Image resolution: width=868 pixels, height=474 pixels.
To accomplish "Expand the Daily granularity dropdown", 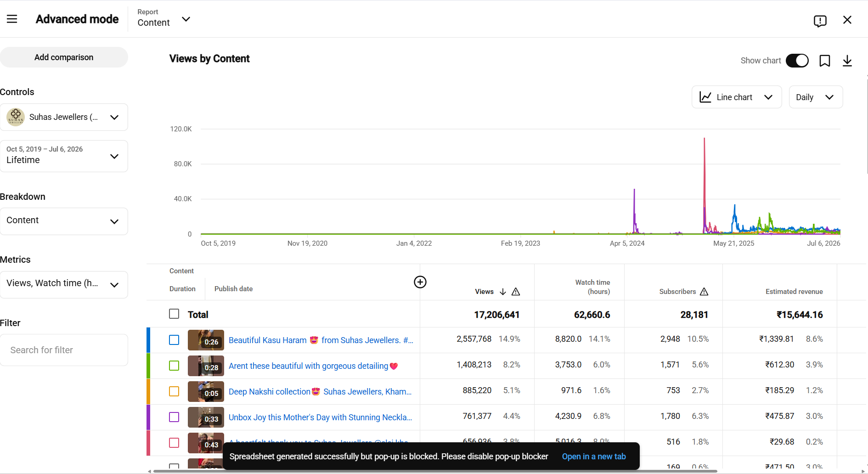I will pos(816,97).
